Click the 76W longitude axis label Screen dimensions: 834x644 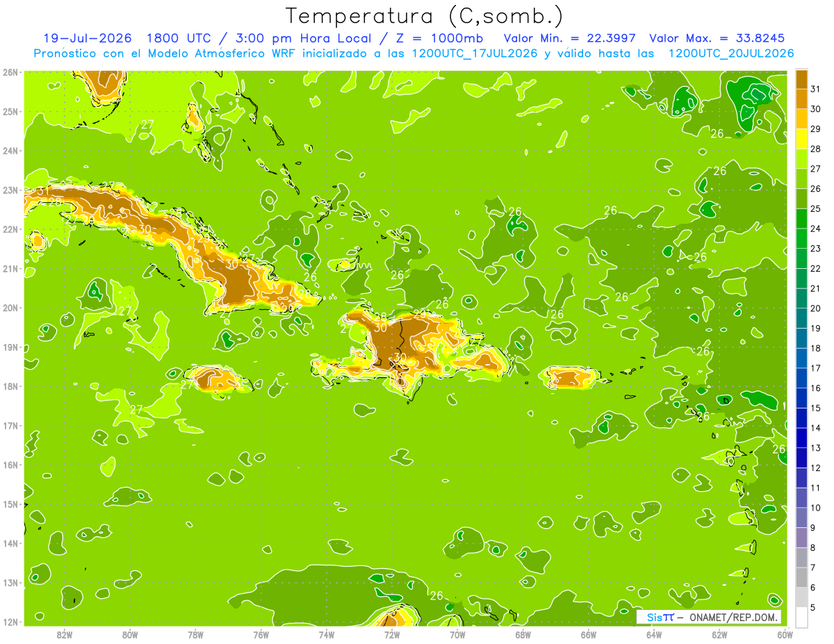[x=261, y=634]
